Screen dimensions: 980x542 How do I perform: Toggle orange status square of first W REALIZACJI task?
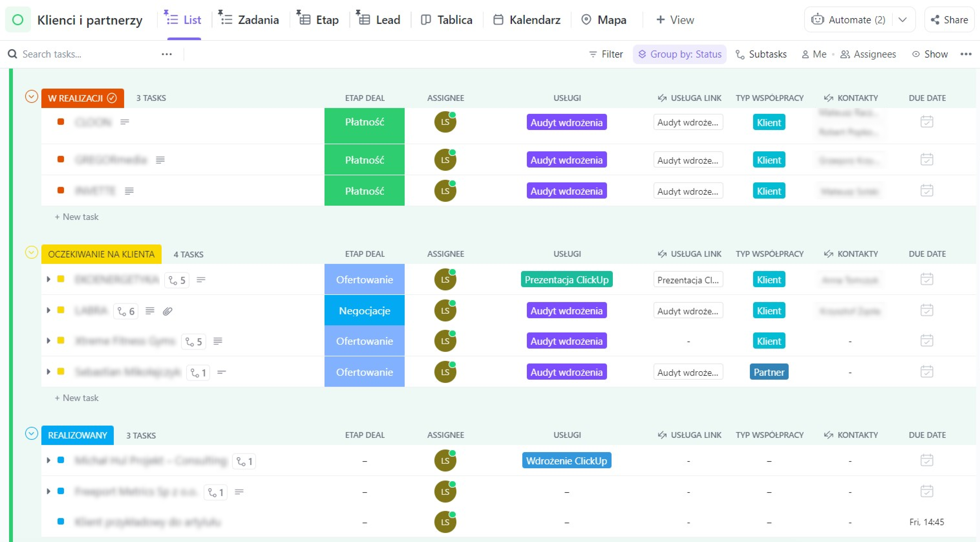tap(60, 121)
